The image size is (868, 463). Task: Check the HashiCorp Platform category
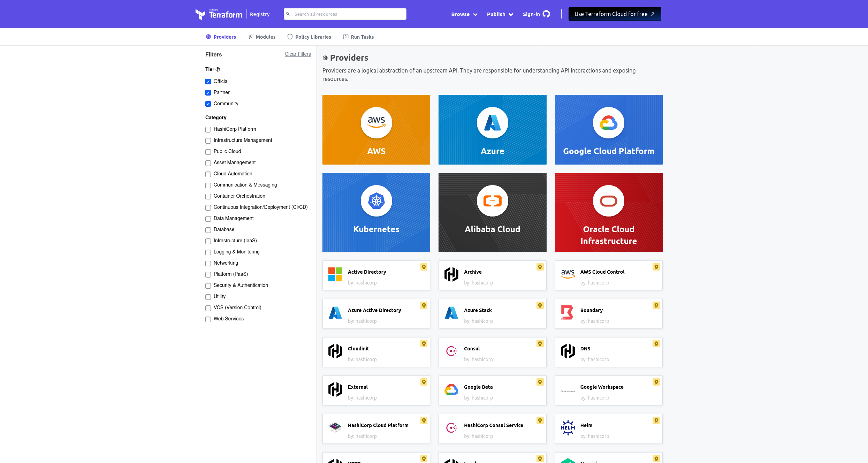(x=208, y=130)
